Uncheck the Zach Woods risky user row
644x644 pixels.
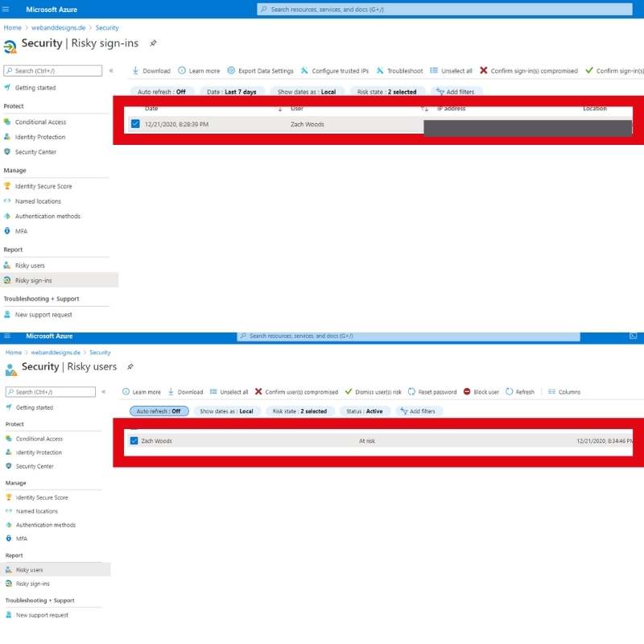pyautogui.click(x=134, y=440)
